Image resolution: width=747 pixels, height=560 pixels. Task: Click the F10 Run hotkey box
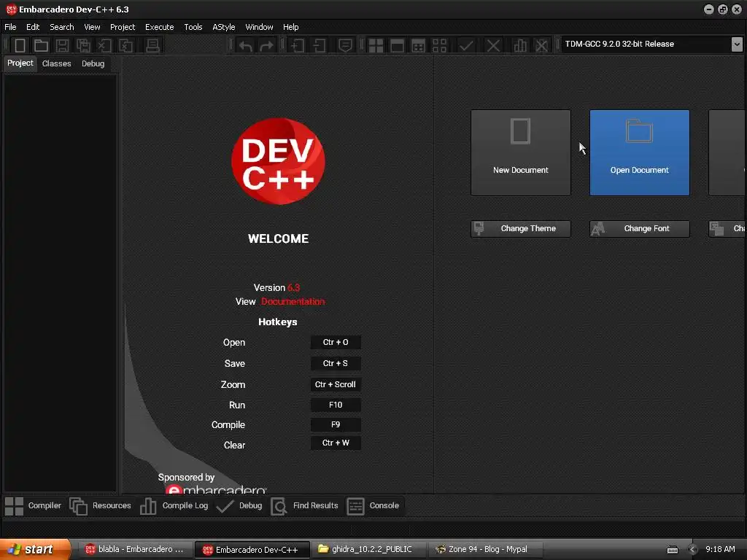(x=336, y=405)
